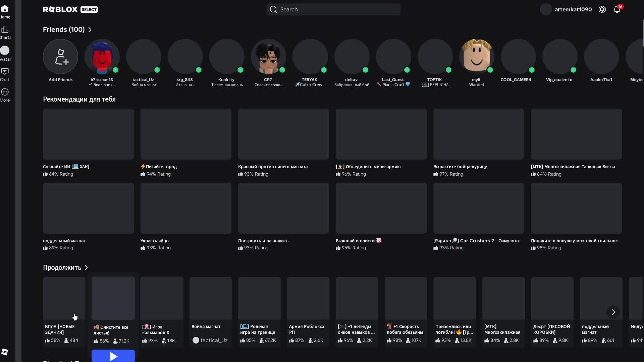Open Попадите в ловушку game thumbnail
644x362 pixels.
[x=576, y=208]
